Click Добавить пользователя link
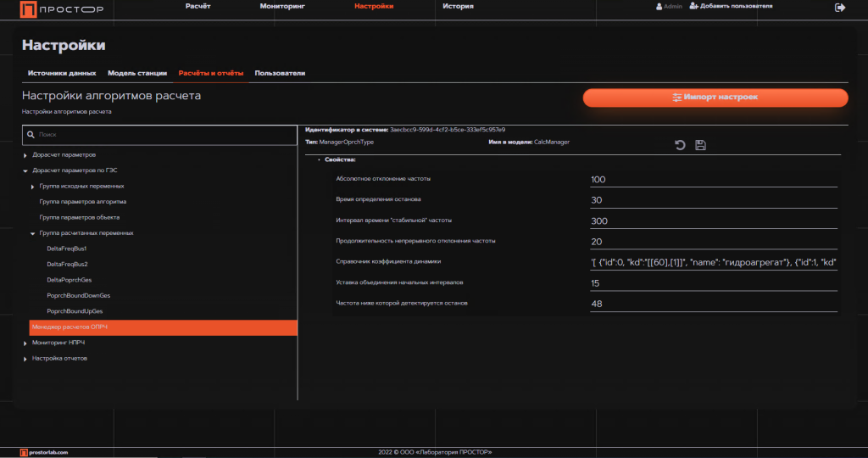 point(731,6)
